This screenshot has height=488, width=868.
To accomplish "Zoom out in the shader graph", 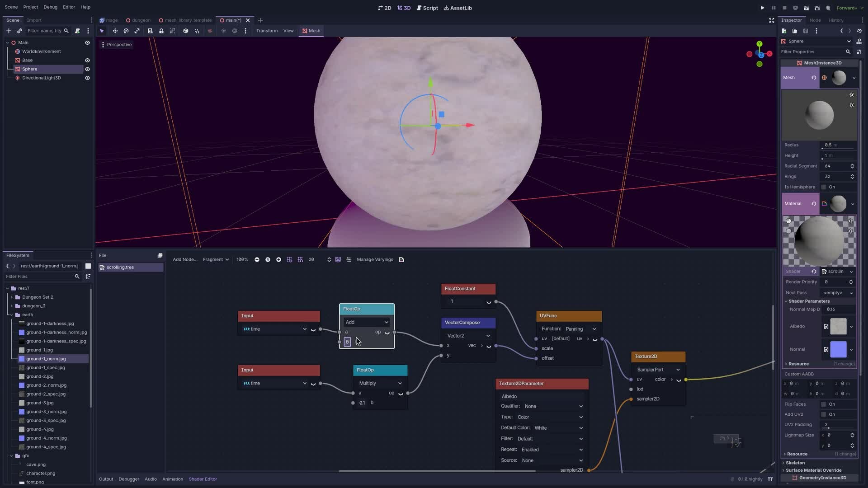I will pyautogui.click(x=257, y=259).
